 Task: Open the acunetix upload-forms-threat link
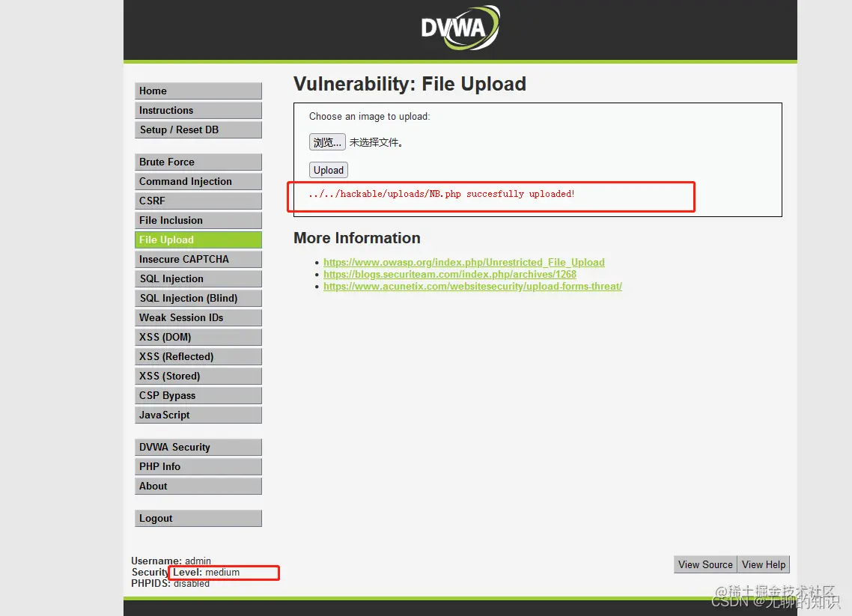[x=472, y=286]
